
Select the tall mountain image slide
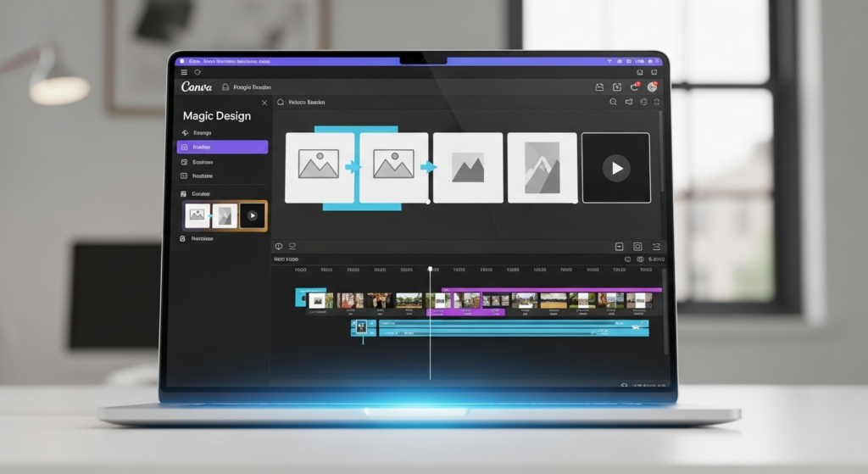tap(542, 168)
